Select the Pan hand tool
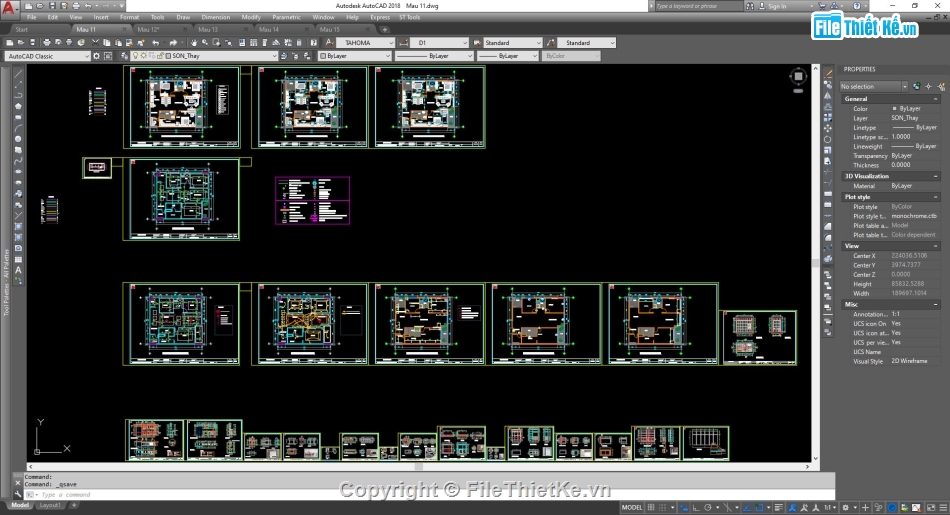Screen dimensions: 950x515 coord(193,42)
